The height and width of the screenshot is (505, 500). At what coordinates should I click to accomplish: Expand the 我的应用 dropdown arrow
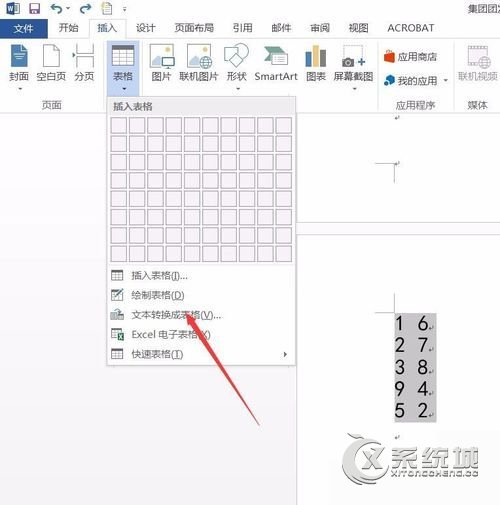pos(445,80)
